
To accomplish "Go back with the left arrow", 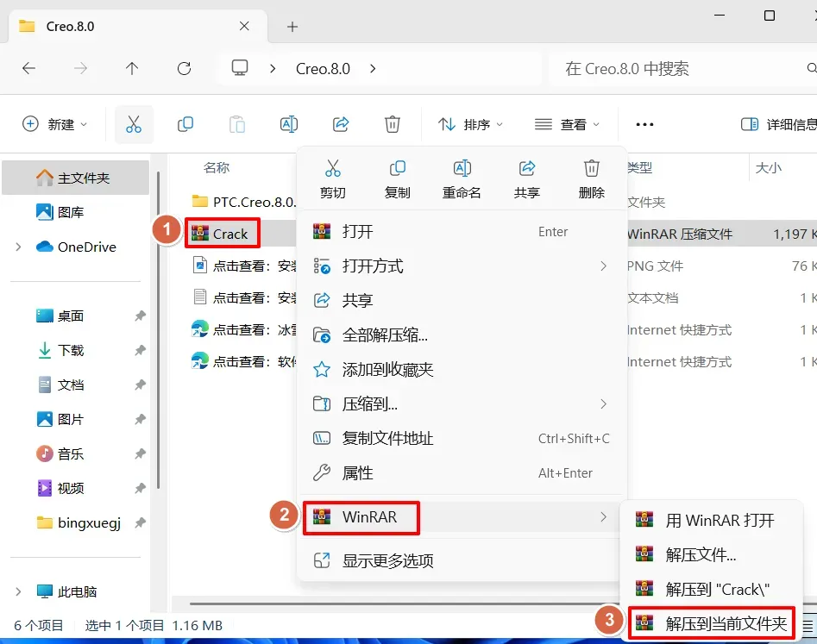I will coord(29,68).
